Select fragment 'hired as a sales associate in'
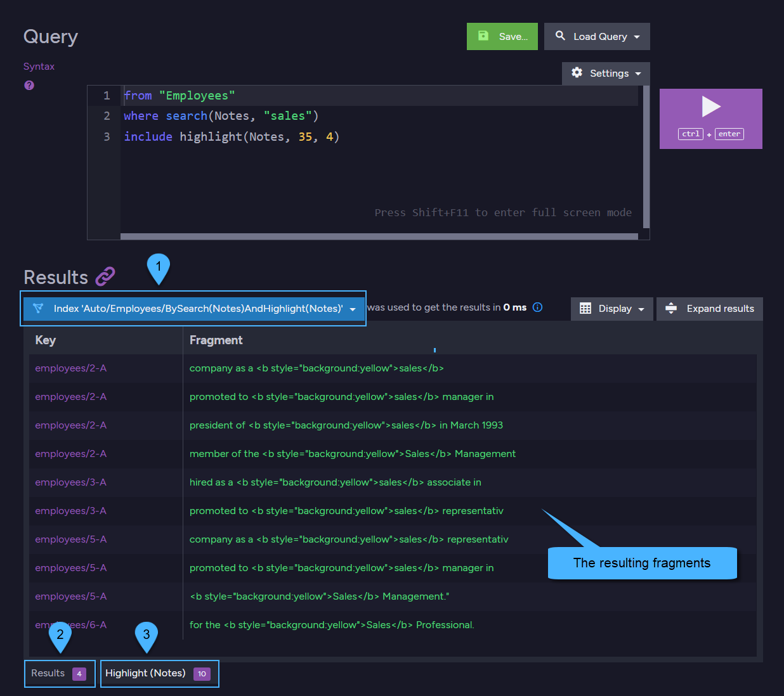The image size is (784, 696). pos(336,482)
